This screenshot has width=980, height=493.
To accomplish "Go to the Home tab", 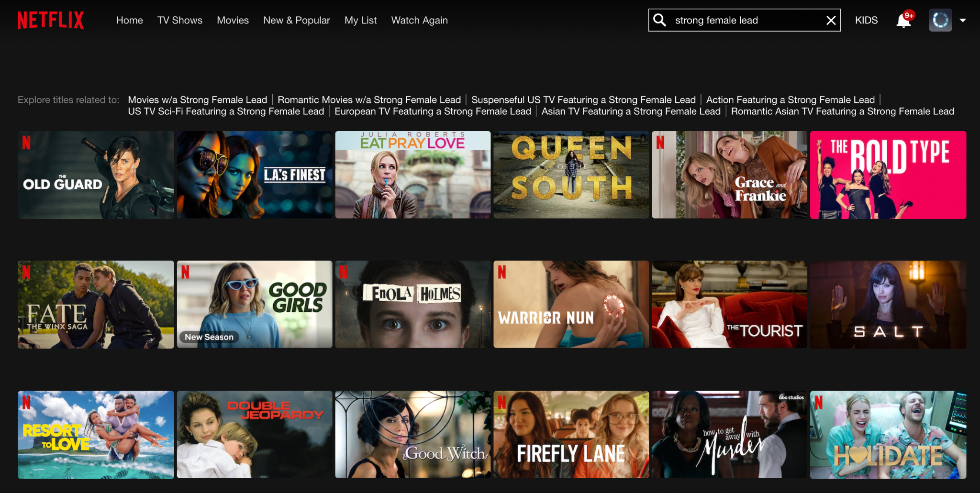I will click(130, 20).
